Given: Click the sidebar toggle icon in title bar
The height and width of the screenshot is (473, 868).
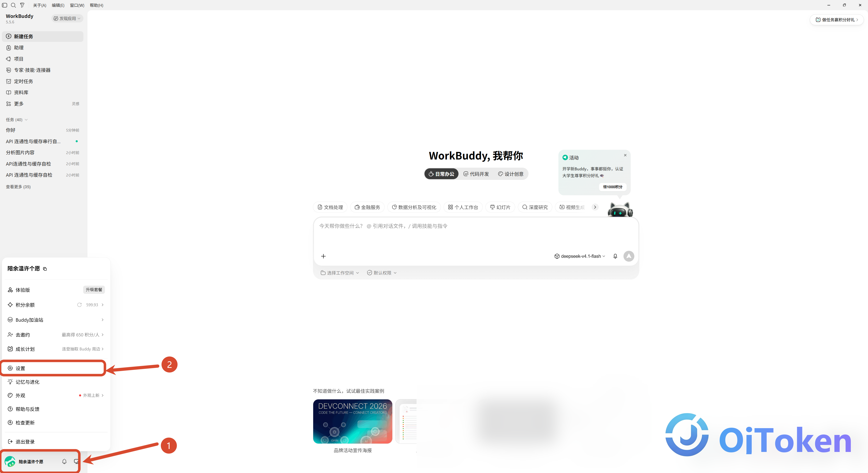Looking at the screenshot, I should tap(5, 5).
